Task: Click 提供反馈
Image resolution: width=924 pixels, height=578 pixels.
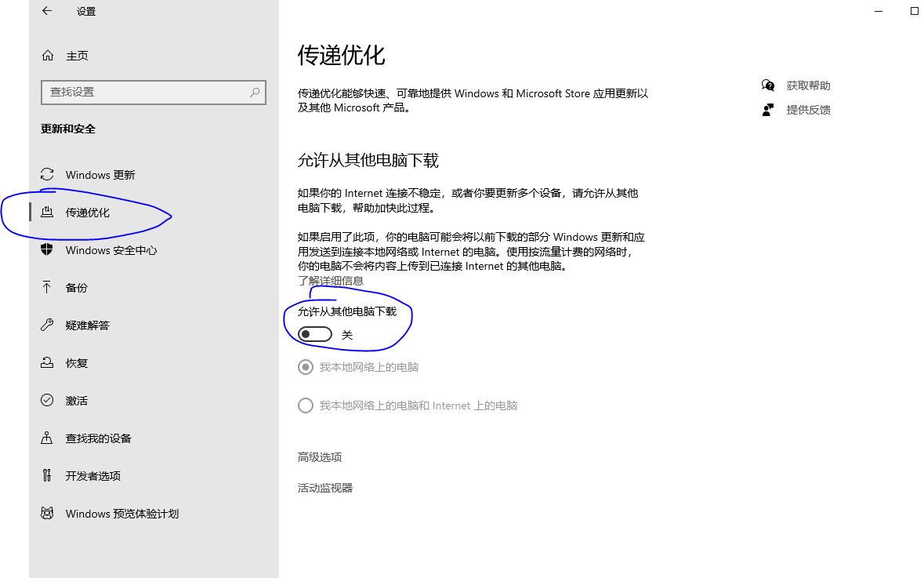Action: (x=808, y=110)
